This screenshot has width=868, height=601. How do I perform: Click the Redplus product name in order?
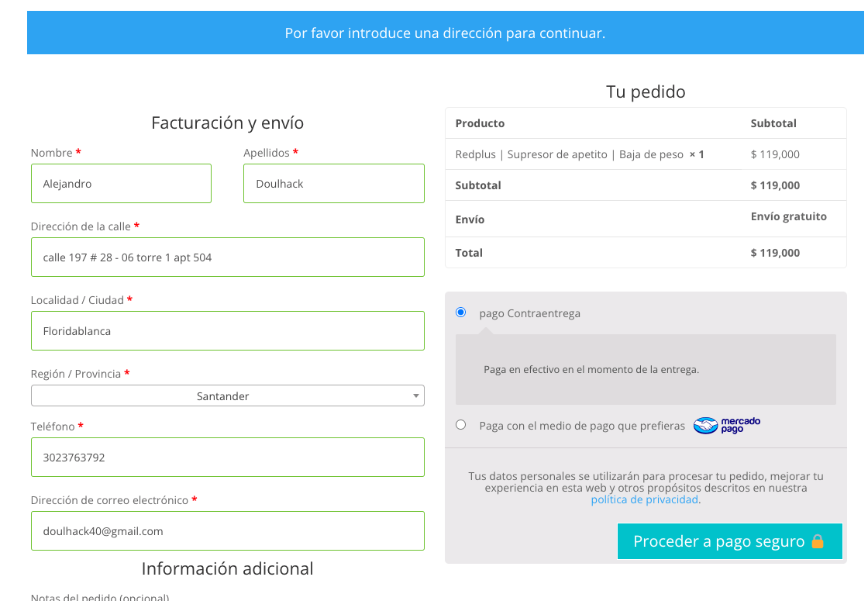coord(569,154)
